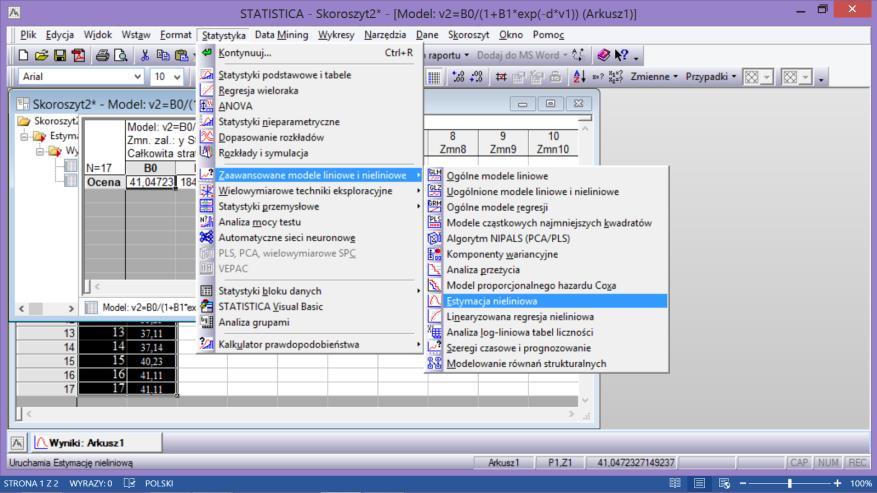Click the Zmn9 column header

coord(502,143)
